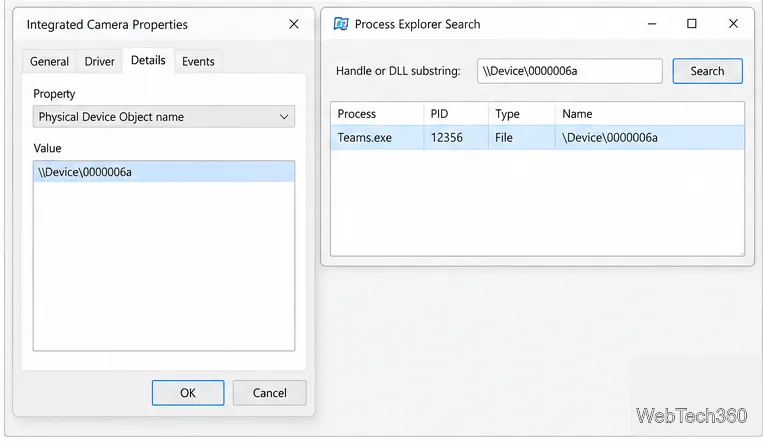763x442 pixels.
Task: Sort results by the PID column header
Action: [x=455, y=114]
